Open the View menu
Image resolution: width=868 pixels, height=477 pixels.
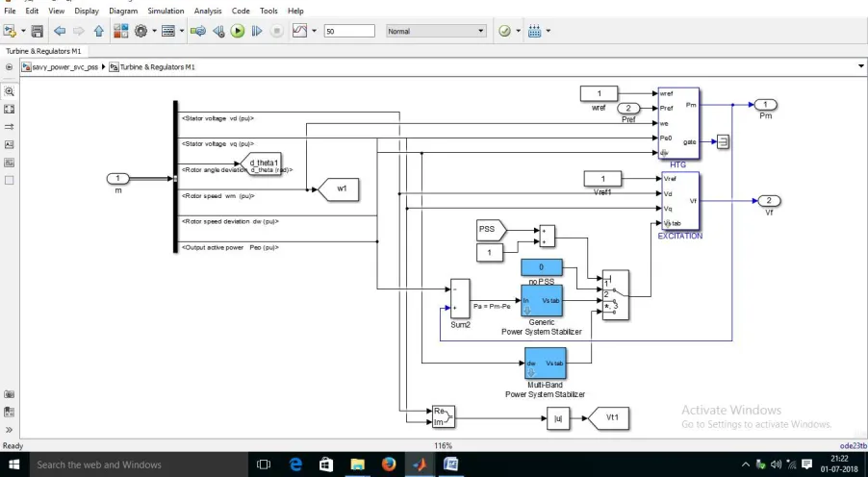(57, 11)
